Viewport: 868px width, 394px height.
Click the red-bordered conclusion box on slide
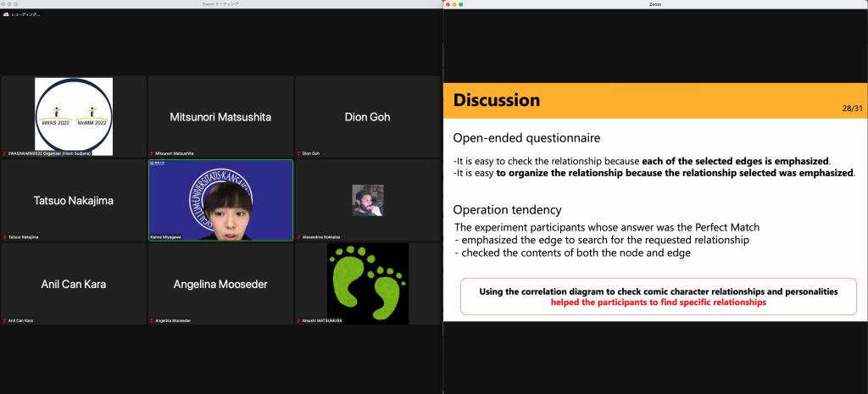tap(658, 297)
